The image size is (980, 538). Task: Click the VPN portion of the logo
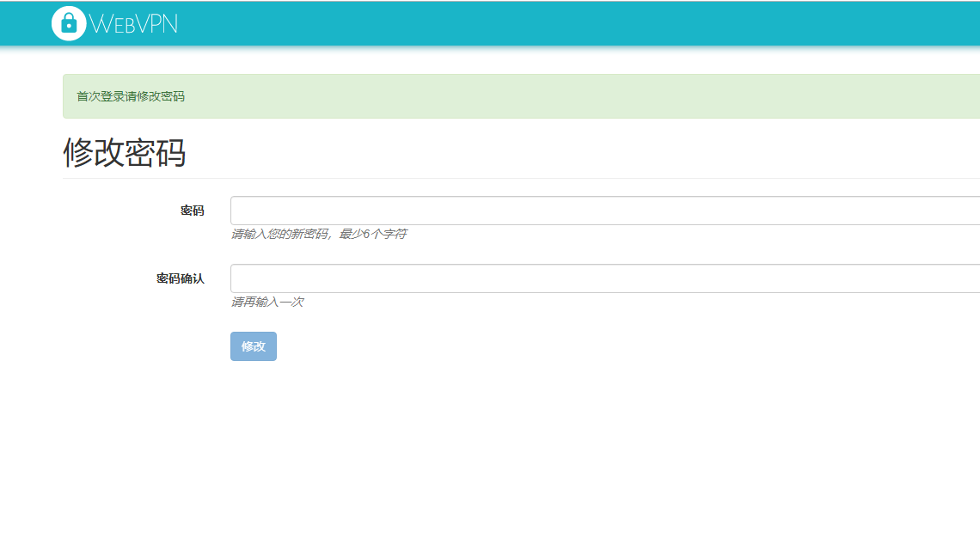[159, 24]
